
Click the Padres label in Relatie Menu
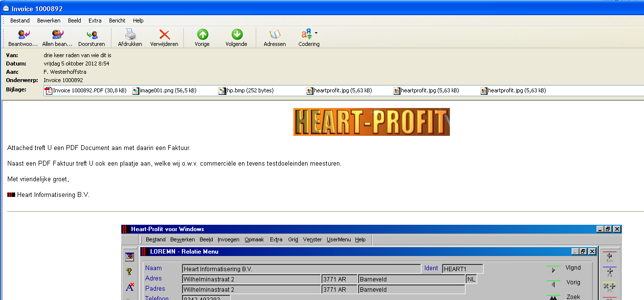click(155, 289)
